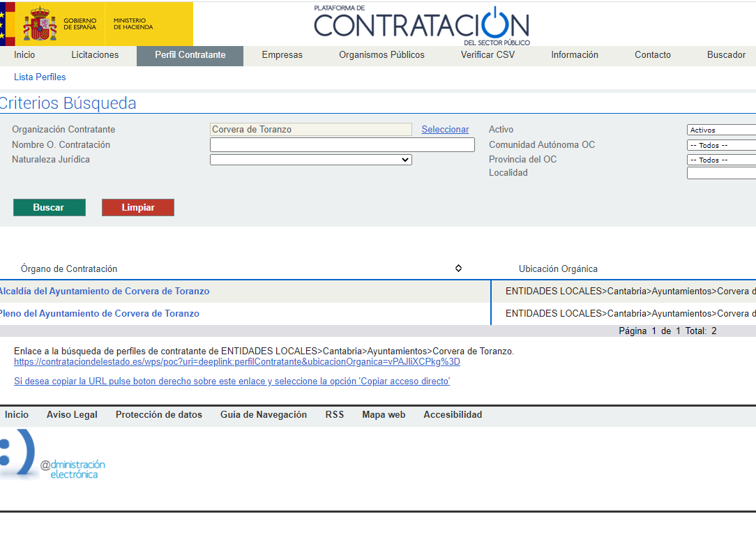
Task: Click the sort icon beside Órgano de Contratación
Action: coord(458,269)
